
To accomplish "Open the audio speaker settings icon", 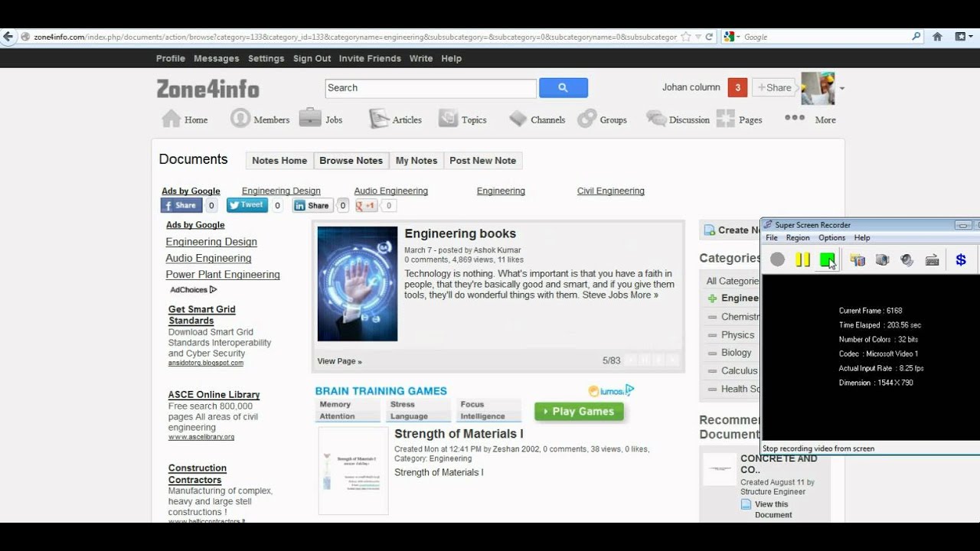I will [907, 260].
